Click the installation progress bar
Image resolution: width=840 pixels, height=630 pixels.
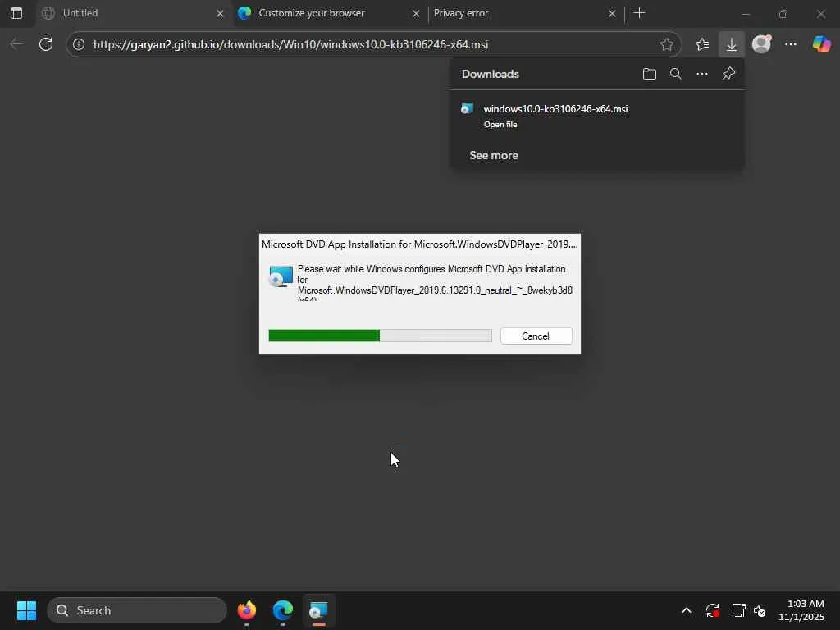[x=380, y=336]
